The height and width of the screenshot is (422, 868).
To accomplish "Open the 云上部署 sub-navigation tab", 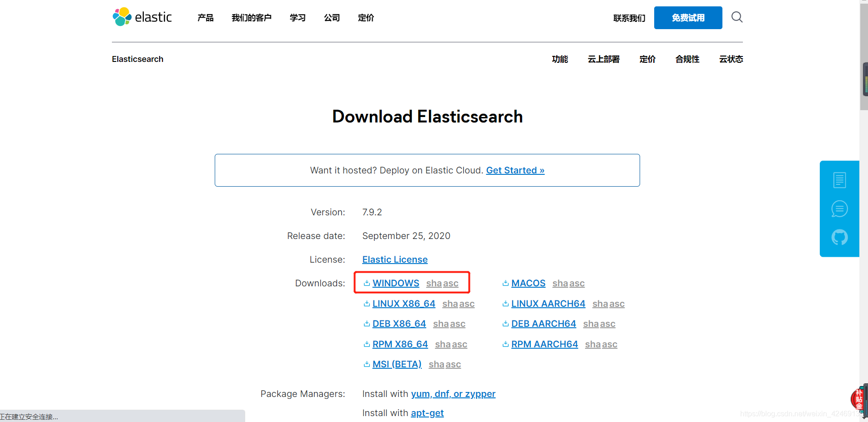I will (x=604, y=59).
